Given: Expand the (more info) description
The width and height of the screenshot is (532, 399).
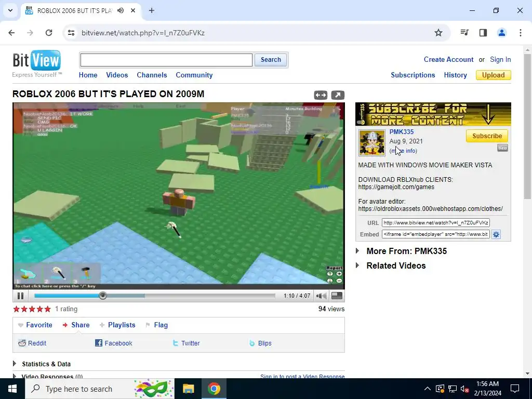Looking at the screenshot, I should click(x=403, y=151).
